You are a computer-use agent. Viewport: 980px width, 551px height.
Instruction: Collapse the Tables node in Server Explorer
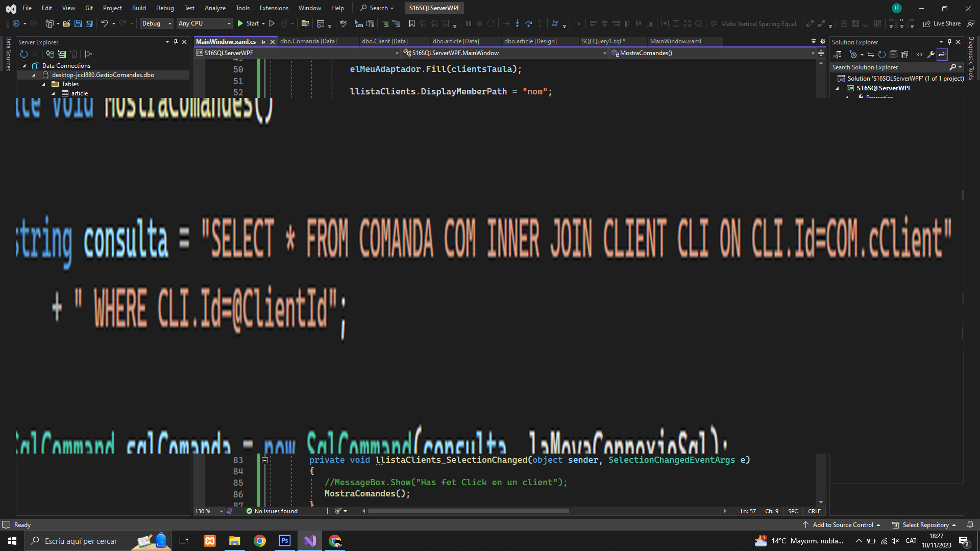[x=44, y=84]
